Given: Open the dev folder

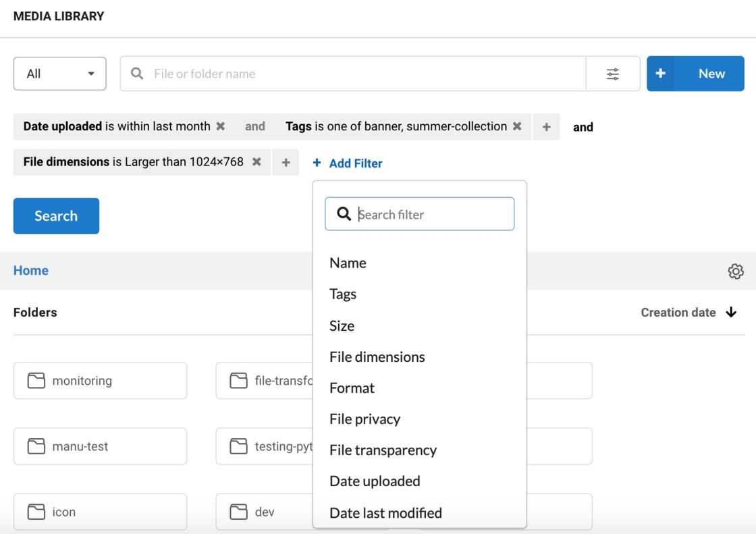Looking at the screenshot, I should [265, 512].
